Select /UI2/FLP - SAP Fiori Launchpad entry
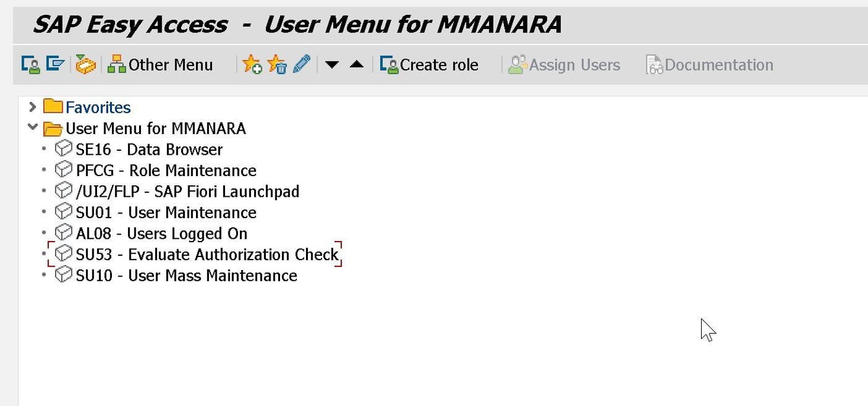The image size is (868, 406). (177, 192)
